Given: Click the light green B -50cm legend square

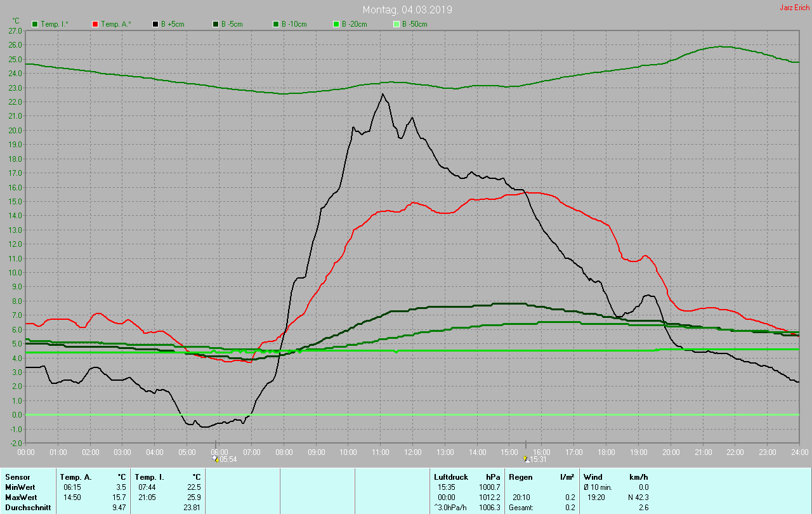Looking at the screenshot, I should pyautogui.click(x=396, y=24).
